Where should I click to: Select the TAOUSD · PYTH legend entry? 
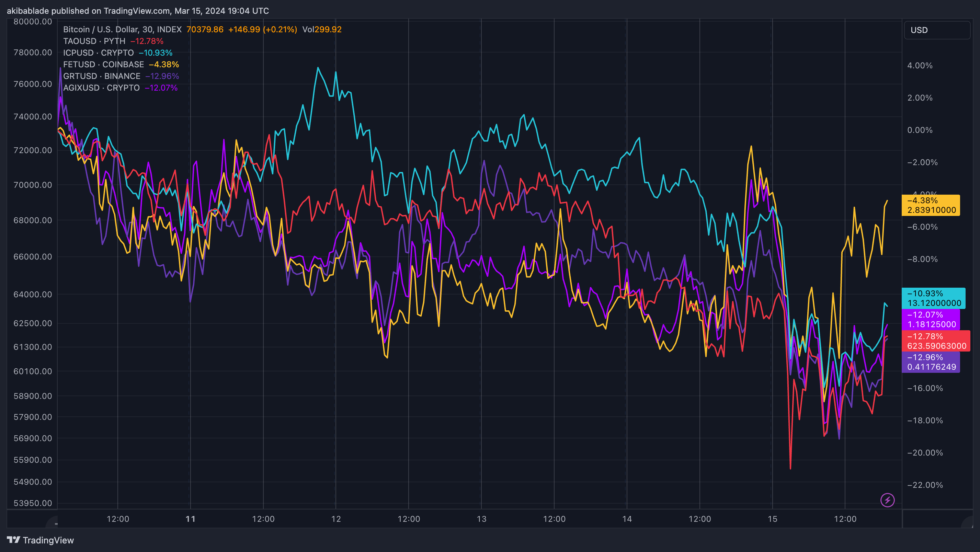pyautogui.click(x=94, y=41)
